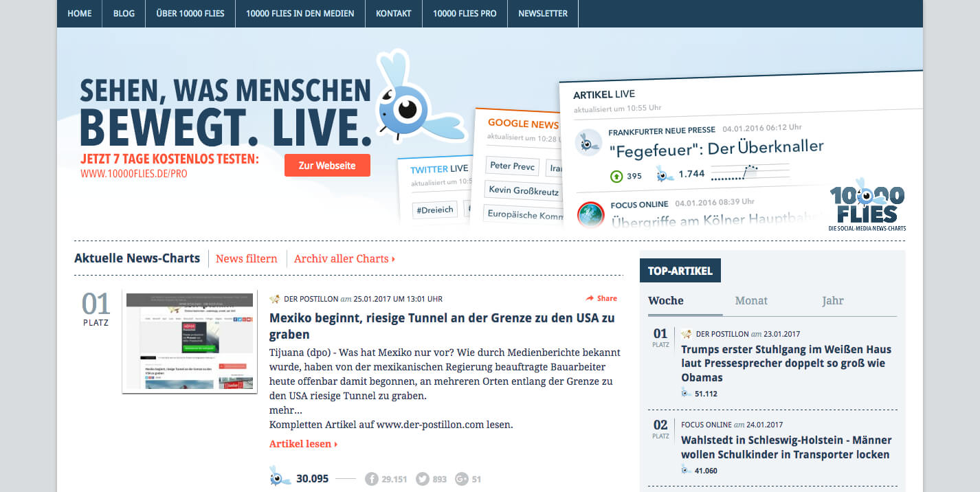Open 10000 FLIES IN DEN MEDIEN
Viewport: 980px width, 492px height.
(300, 14)
